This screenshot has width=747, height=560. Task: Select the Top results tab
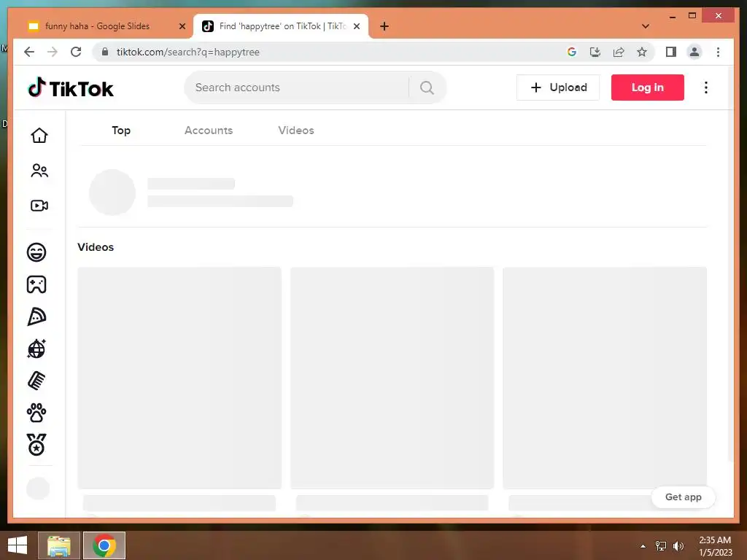[121, 131]
